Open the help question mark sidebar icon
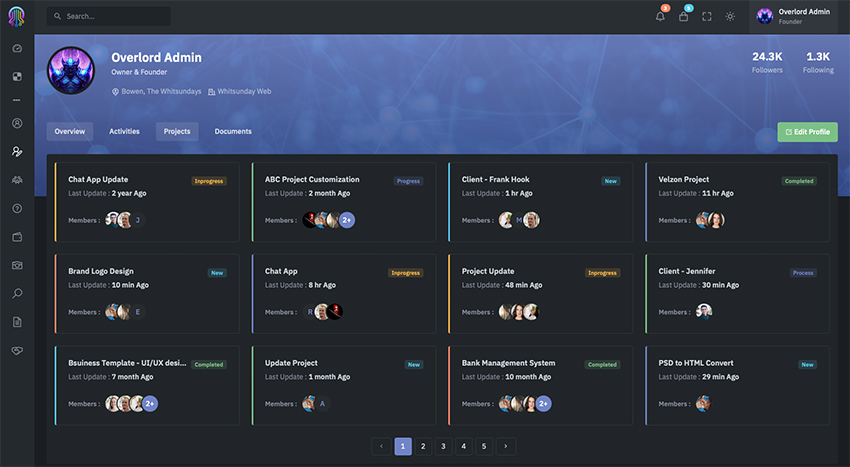850x467 pixels. coord(17,208)
